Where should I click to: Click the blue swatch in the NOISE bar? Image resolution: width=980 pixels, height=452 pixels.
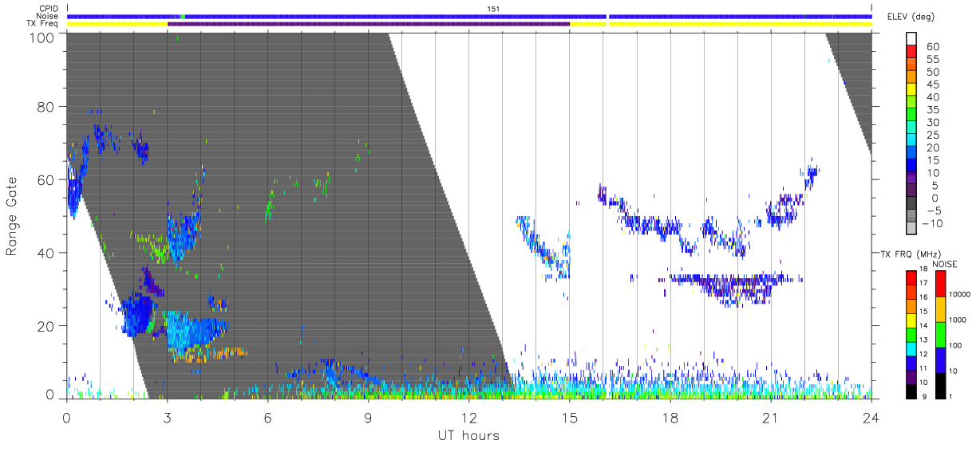tap(940, 360)
